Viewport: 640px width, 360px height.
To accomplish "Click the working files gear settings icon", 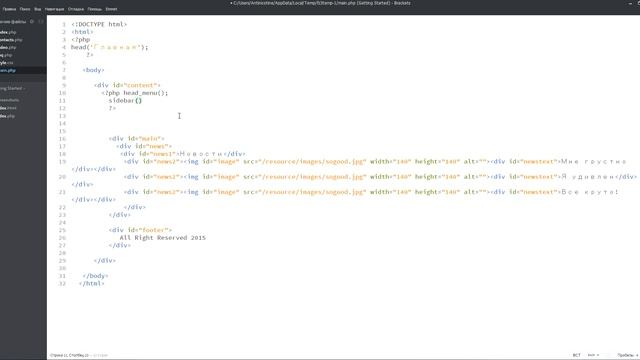I will coord(32,22).
